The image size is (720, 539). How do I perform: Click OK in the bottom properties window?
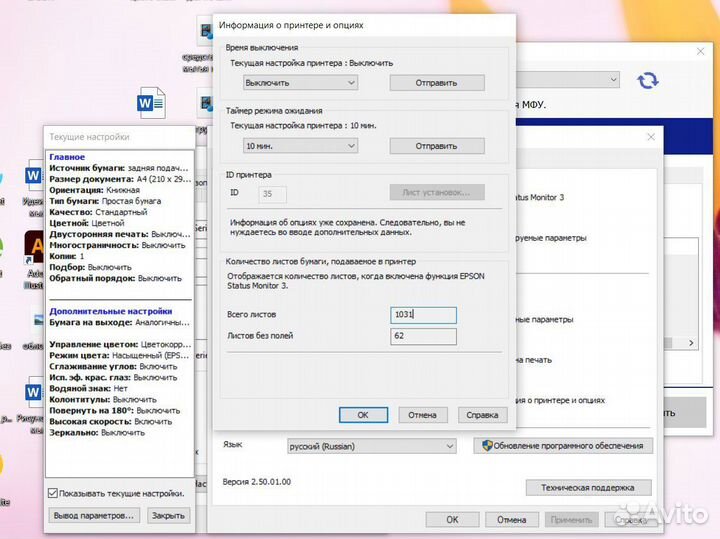pos(452,519)
